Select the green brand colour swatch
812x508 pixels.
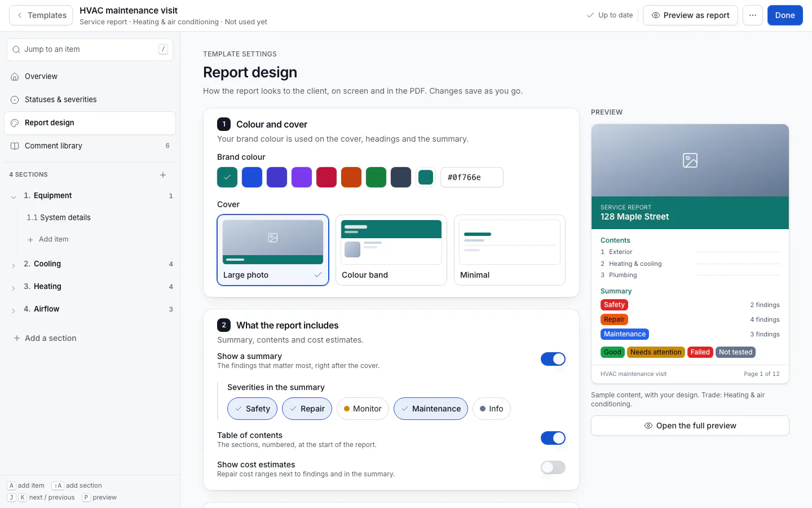coord(376,177)
